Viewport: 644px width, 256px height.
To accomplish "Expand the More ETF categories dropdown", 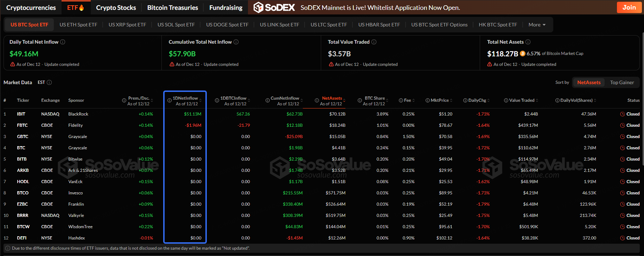I will (537, 25).
